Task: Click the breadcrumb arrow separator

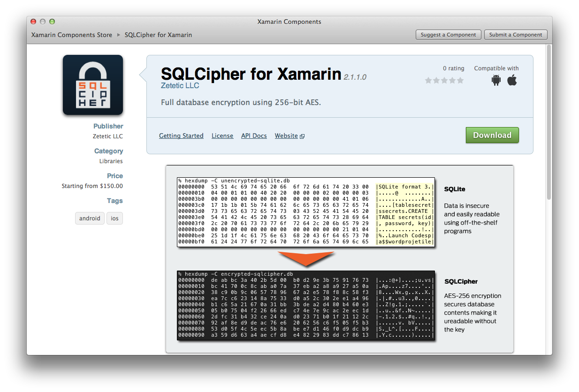Action: click(119, 35)
